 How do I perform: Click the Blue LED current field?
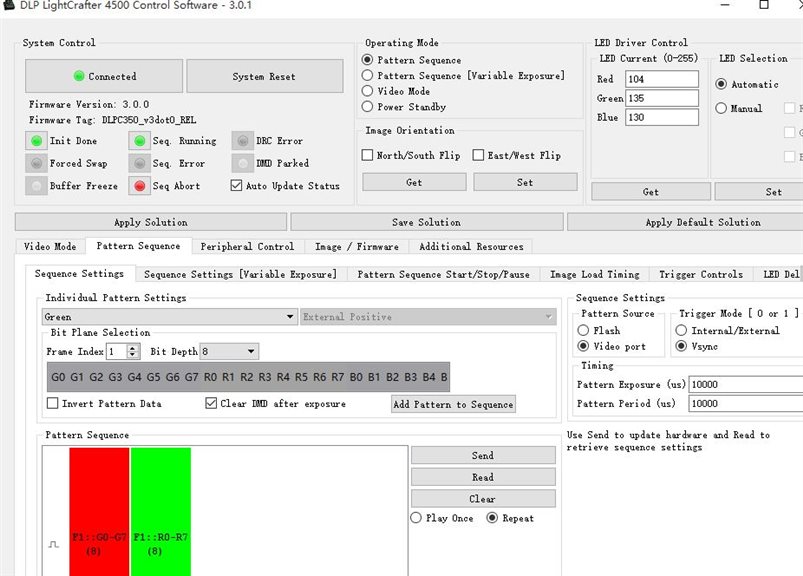coord(662,117)
